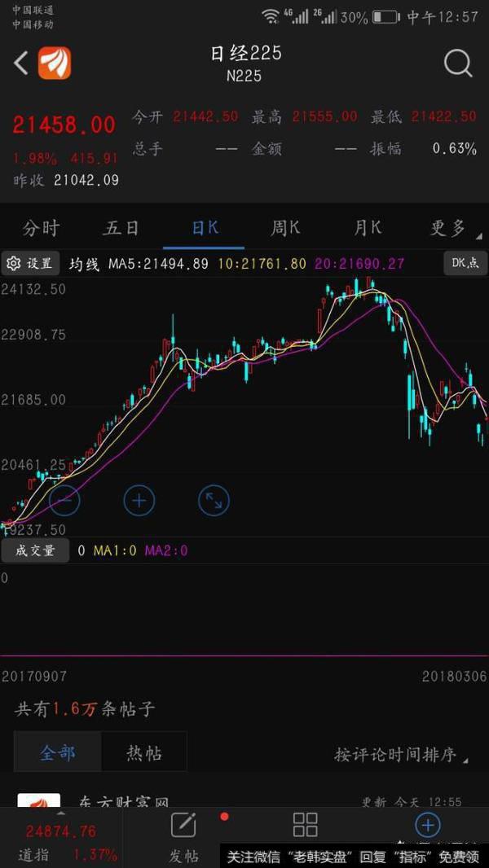This screenshot has height=868, width=489.
Task: Select the 日K tab
Action: tap(204, 228)
